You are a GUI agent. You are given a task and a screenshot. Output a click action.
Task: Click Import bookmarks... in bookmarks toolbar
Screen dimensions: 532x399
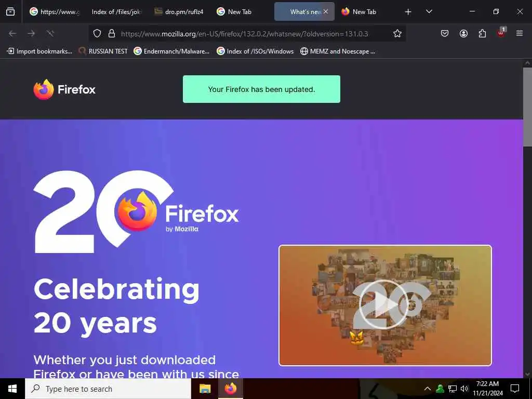pyautogui.click(x=39, y=51)
